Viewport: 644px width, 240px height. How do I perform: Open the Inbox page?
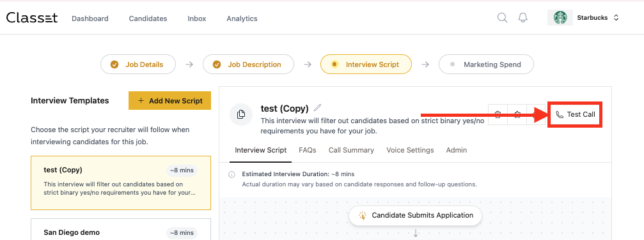[197, 19]
